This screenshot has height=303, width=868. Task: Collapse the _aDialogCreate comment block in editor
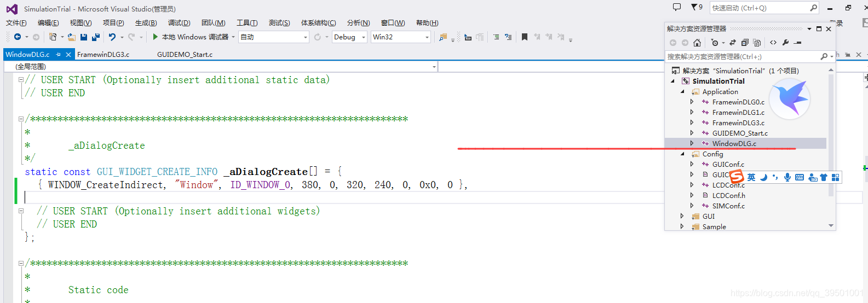21,119
